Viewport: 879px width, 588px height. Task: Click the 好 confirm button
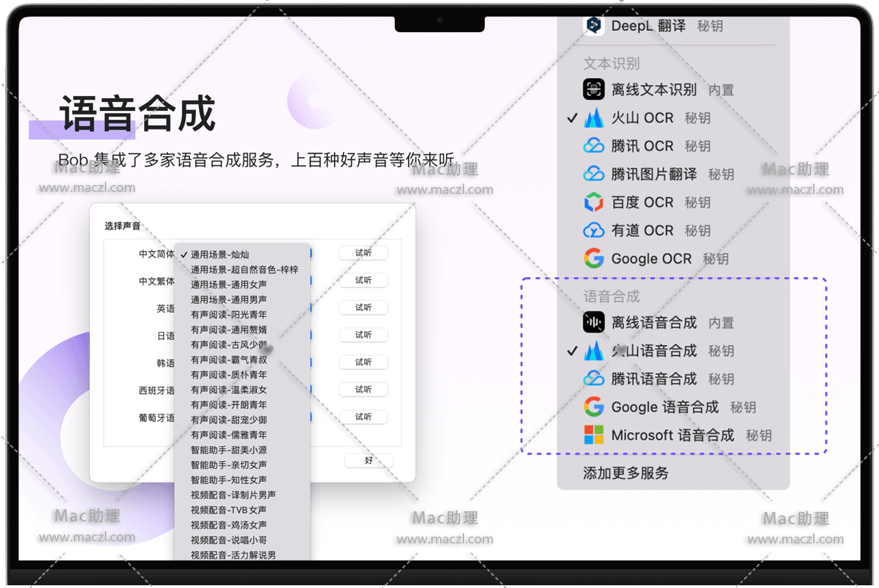[369, 461]
